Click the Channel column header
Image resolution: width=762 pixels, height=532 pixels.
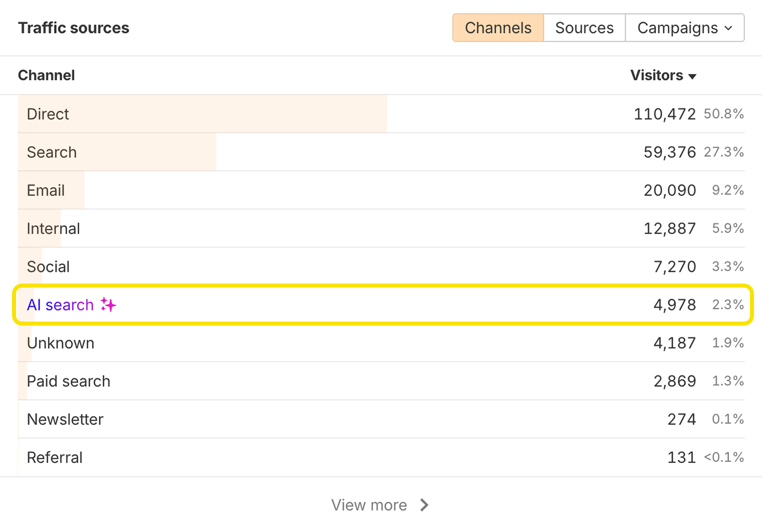coord(46,76)
